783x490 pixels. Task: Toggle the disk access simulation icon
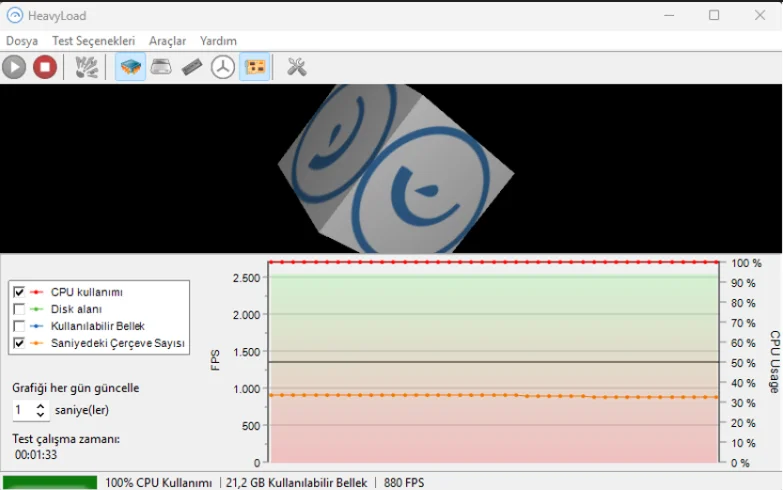click(x=223, y=67)
